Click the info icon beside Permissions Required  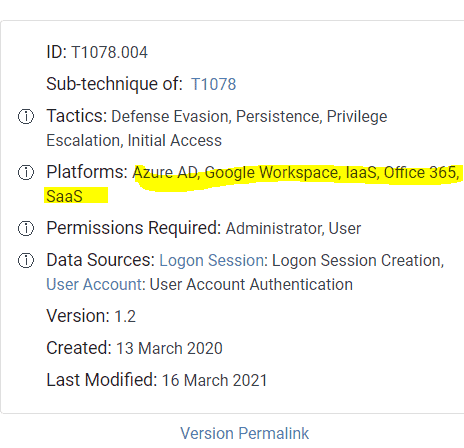point(26,228)
